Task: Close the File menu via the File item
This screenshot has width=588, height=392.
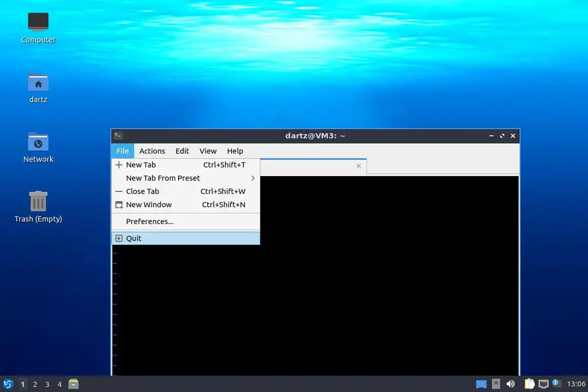Action: 122,151
